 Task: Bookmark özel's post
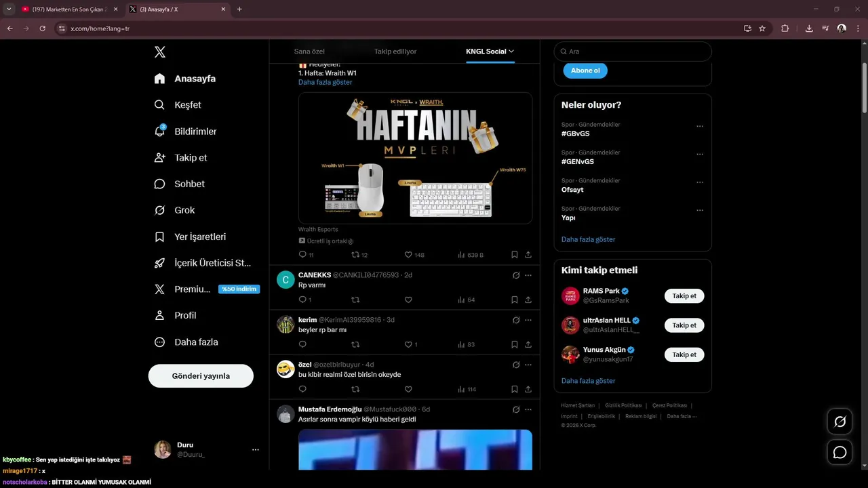pos(515,389)
